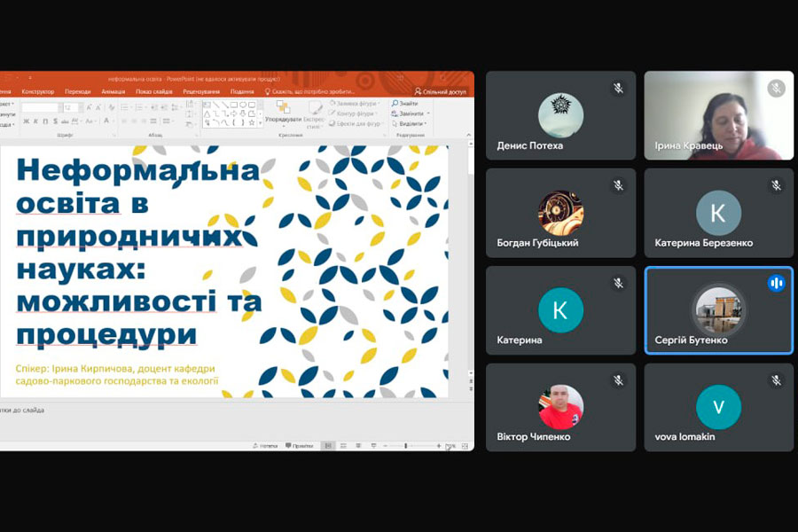Click the Спільний доступ share button

coord(440,91)
